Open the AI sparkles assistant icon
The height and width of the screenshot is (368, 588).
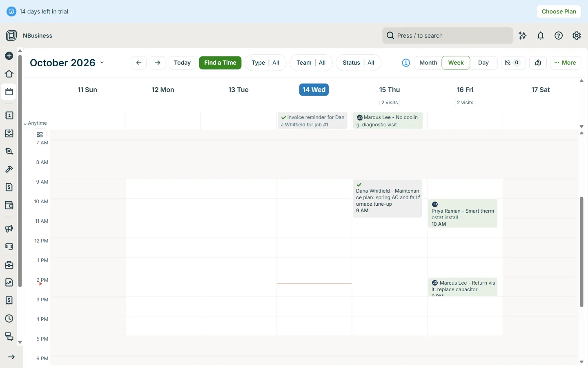[x=523, y=36]
